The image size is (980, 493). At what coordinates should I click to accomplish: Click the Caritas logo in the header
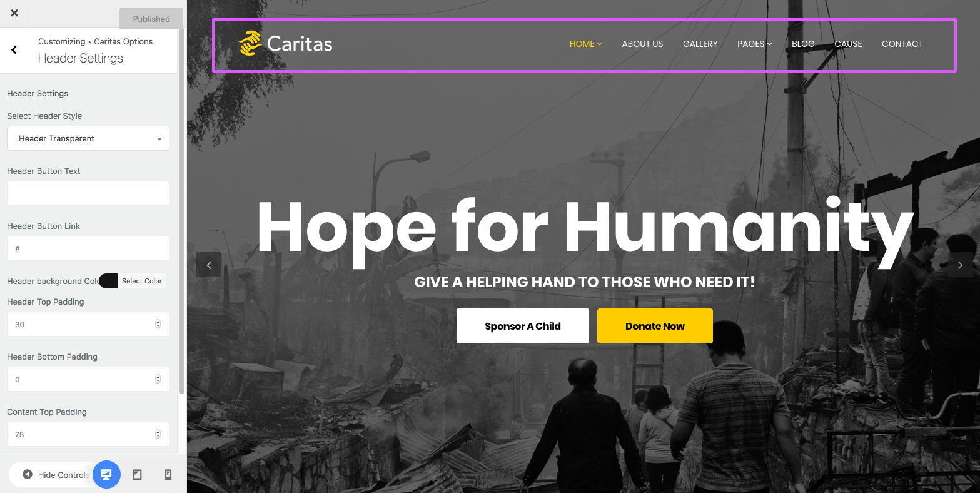[286, 44]
